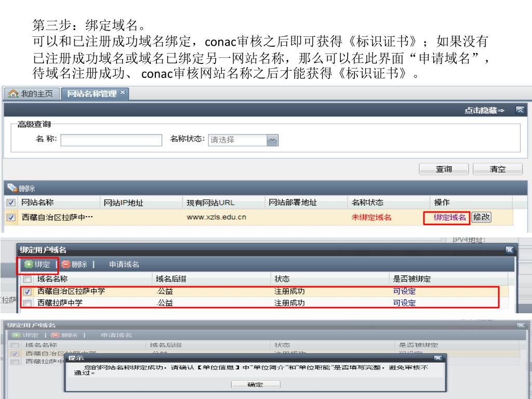The height and width of the screenshot is (399, 532).
Task: Click the 名称 text input field
Action: (x=111, y=140)
